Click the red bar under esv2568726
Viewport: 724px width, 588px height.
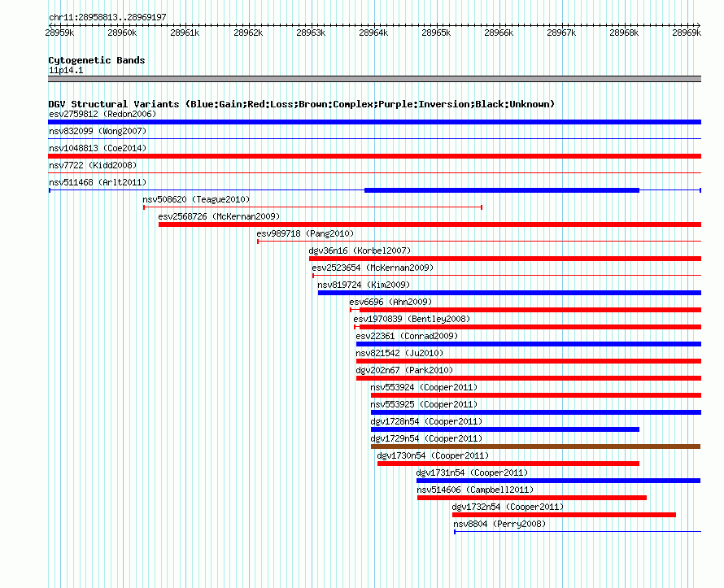click(x=430, y=224)
